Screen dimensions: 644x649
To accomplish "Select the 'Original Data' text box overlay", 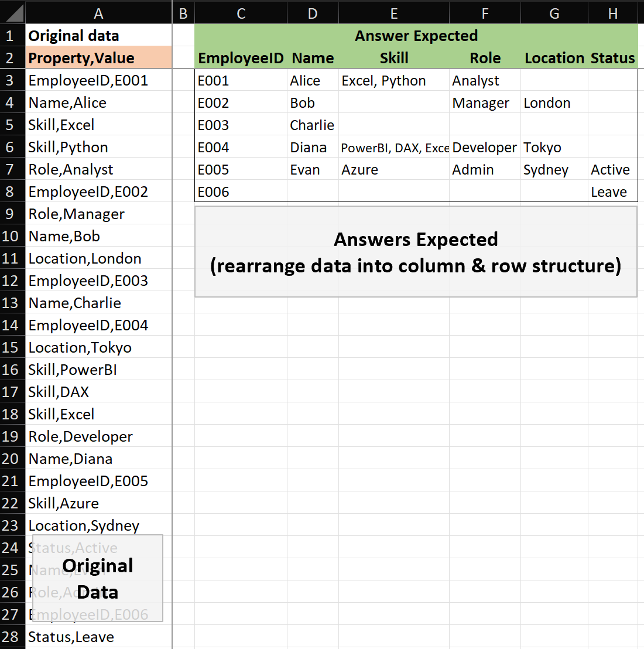I will (x=98, y=578).
